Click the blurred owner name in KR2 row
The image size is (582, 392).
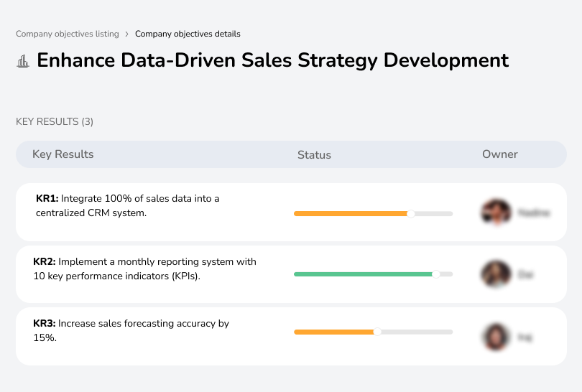click(x=525, y=274)
